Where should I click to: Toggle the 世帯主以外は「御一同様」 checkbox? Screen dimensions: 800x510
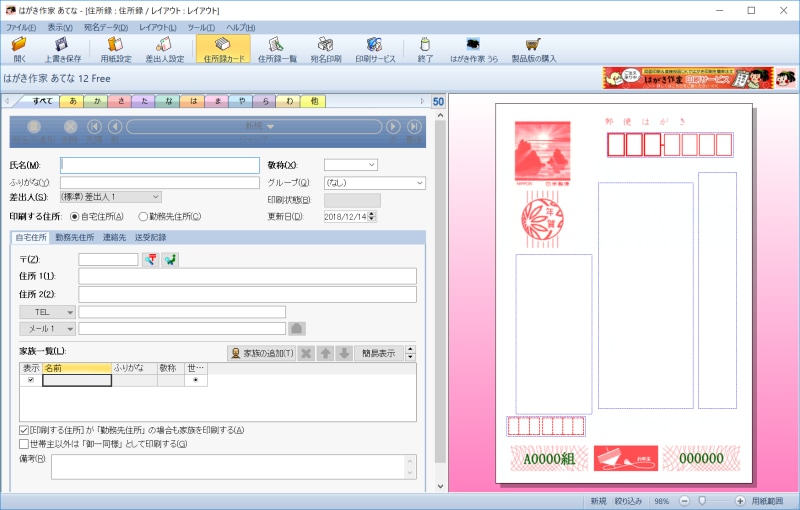pos(24,443)
